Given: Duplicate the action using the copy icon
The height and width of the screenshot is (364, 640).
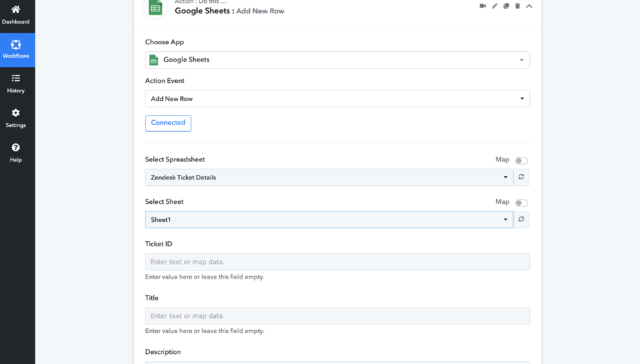Looking at the screenshot, I should 506,6.
